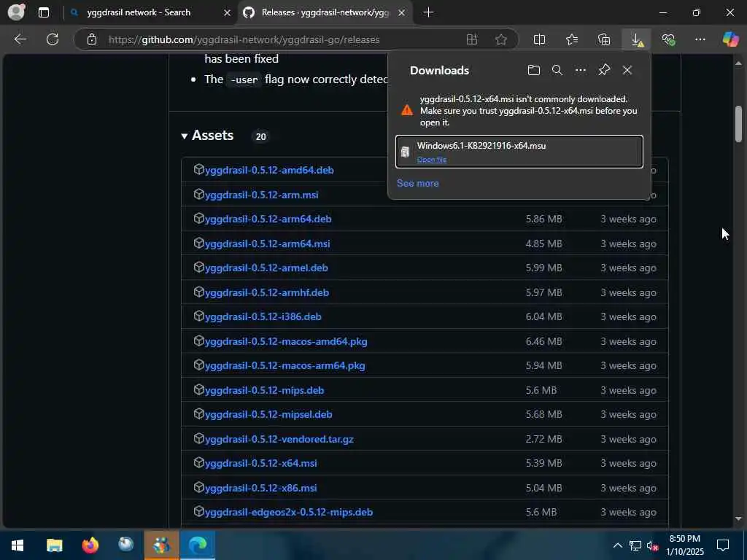Open Collections panel
747x560 pixels.
(x=603, y=39)
